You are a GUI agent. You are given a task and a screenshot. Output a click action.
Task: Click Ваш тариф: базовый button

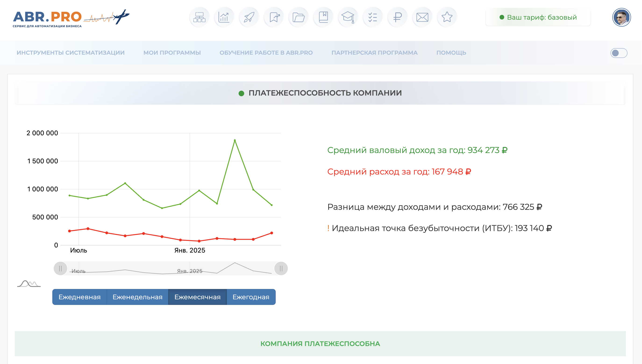point(538,17)
